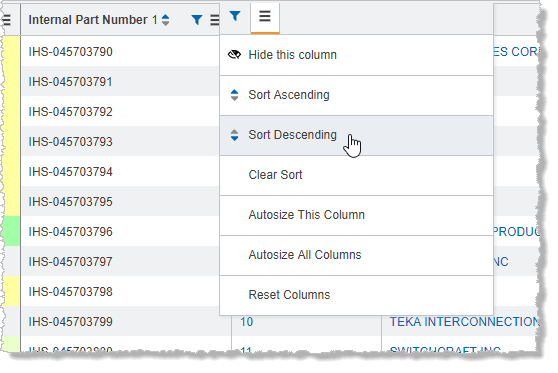Select Autosize This Column

coord(356,215)
